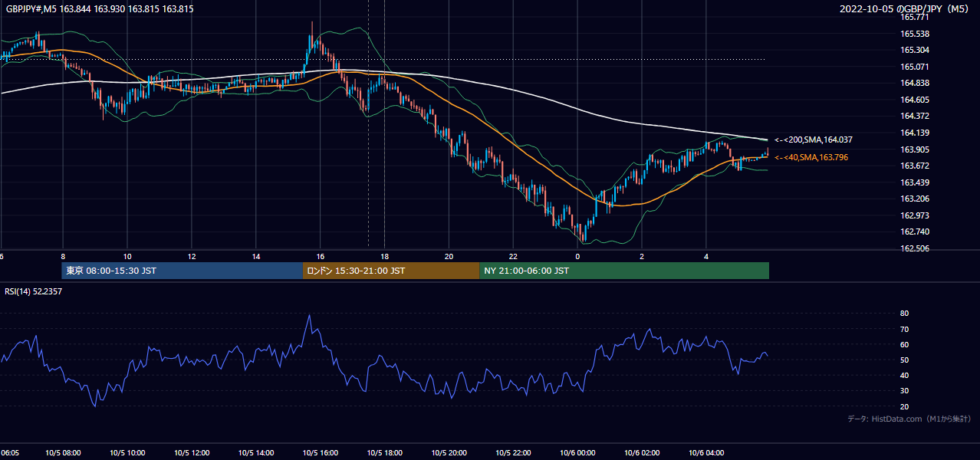Click the 10/5 22:00 date label
980x460 pixels.
[513, 453]
